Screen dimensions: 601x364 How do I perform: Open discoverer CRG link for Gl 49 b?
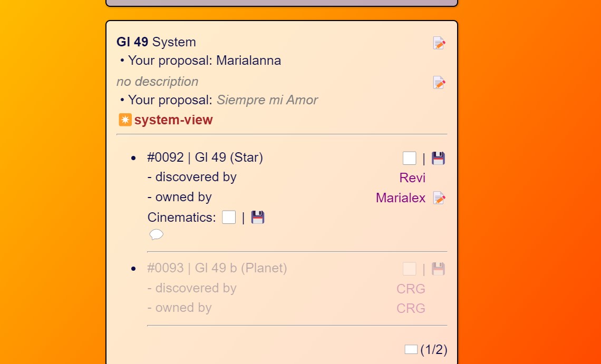(411, 289)
